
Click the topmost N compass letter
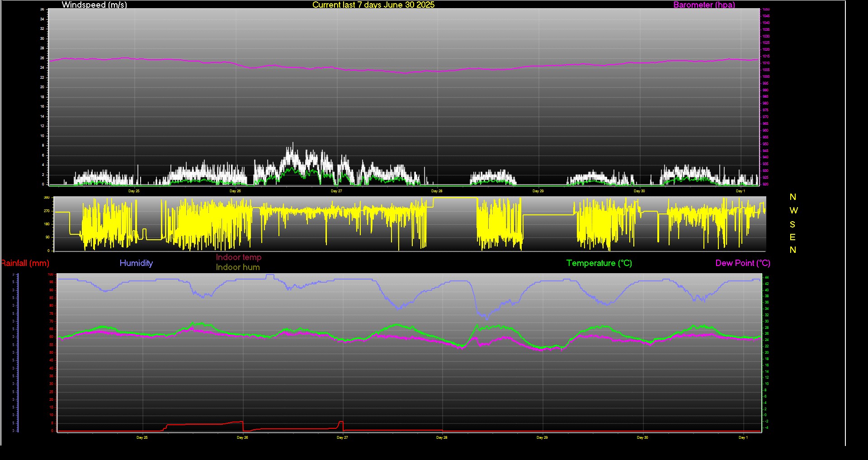pyautogui.click(x=793, y=197)
